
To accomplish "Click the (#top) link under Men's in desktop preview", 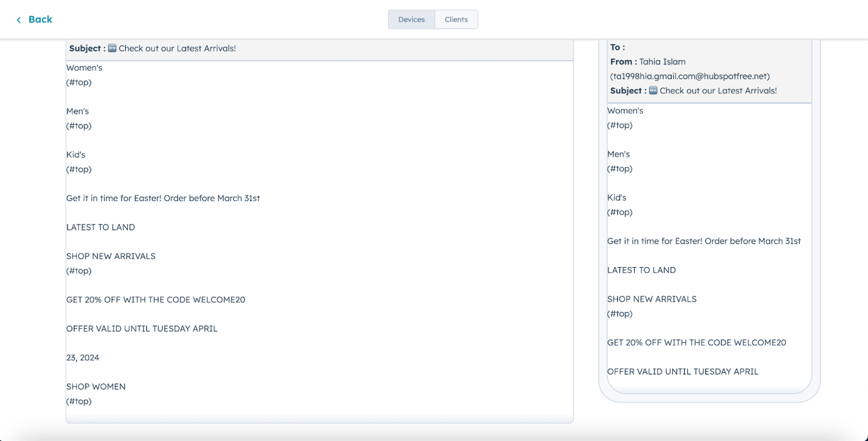I will [78, 126].
